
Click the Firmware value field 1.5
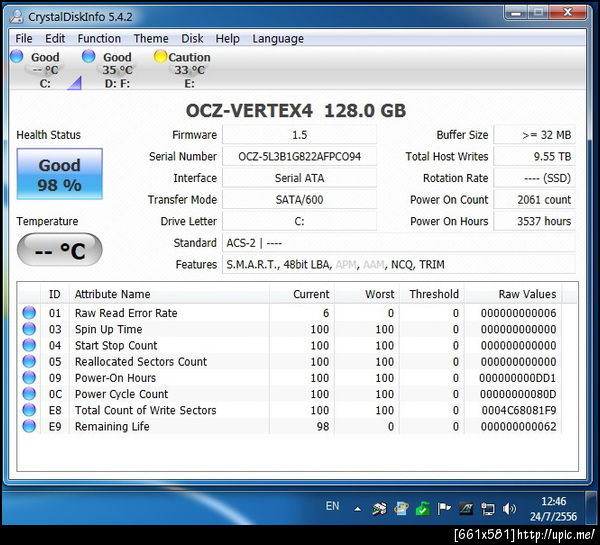point(299,135)
